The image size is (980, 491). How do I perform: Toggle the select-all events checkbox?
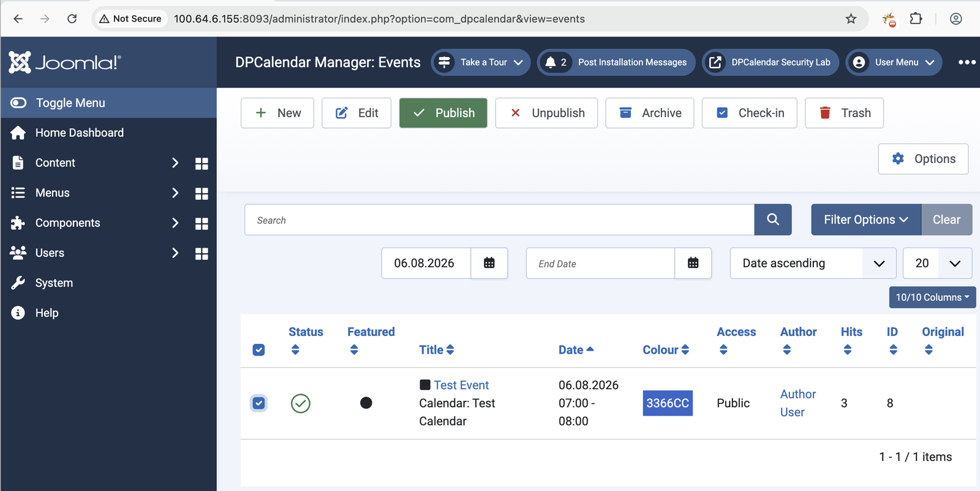(258, 349)
